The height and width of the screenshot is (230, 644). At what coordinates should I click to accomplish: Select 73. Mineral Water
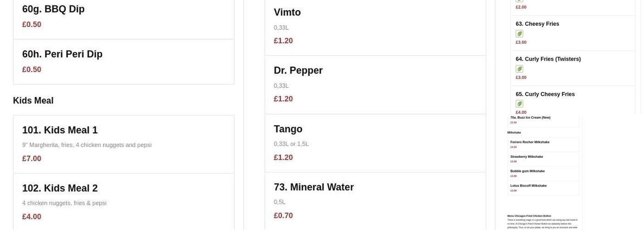tap(314, 187)
